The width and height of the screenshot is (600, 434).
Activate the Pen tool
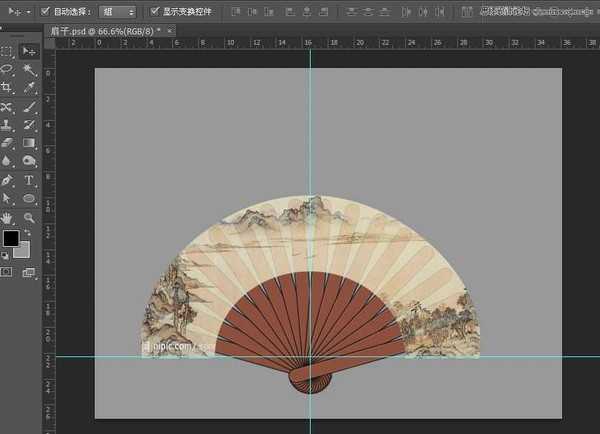7,180
